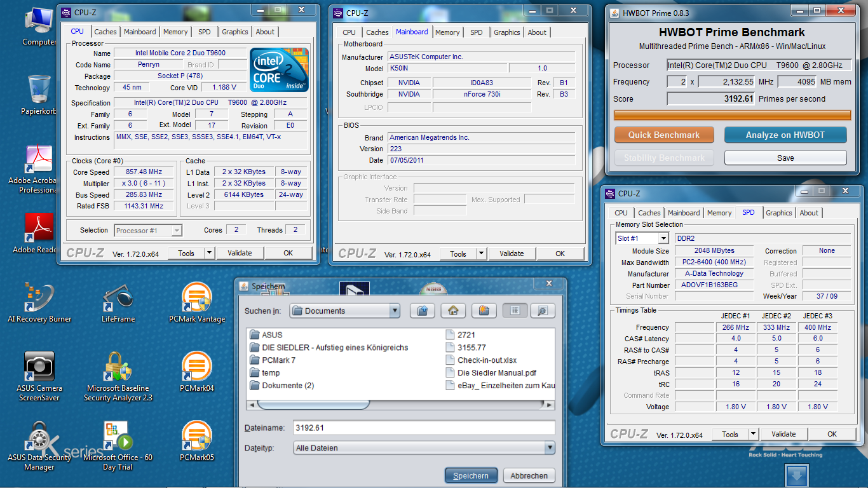Select Microsoft Office 60 Day Trial icon
Viewport: 868px width, 488px height.
[118, 445]
